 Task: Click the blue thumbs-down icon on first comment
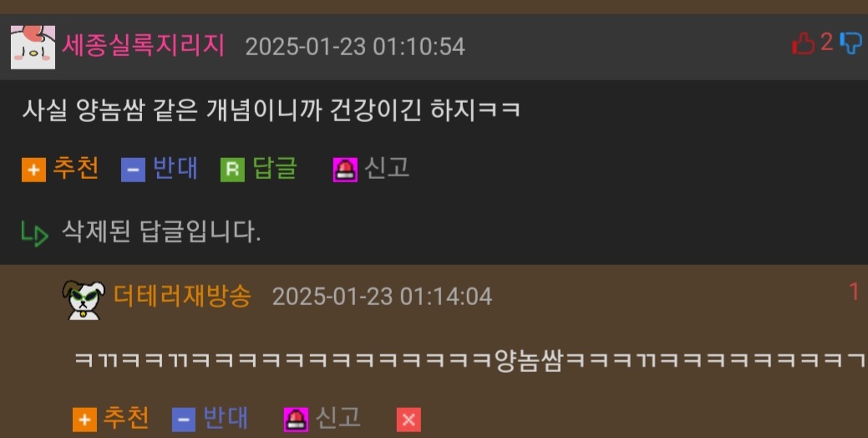850,43
